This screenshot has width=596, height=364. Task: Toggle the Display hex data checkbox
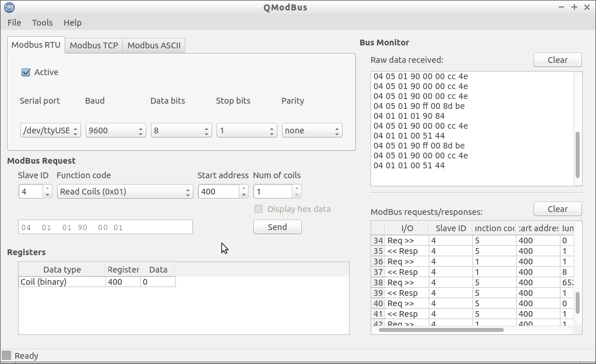(259, 209)
